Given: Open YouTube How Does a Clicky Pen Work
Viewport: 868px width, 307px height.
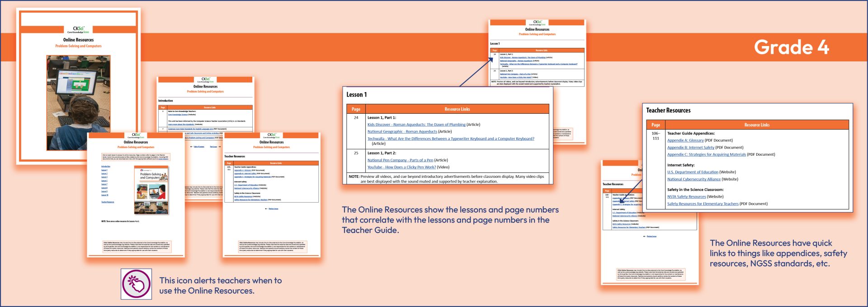Looking at the screenshot, I should pos(401,167).
